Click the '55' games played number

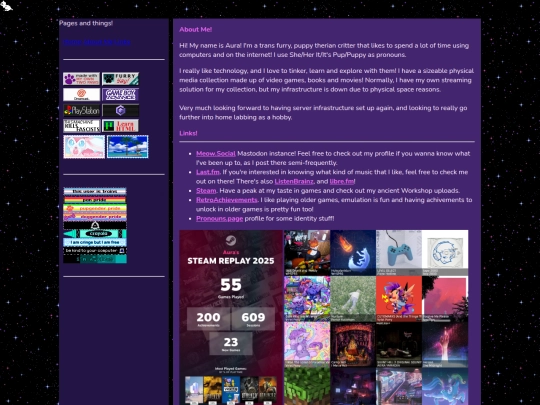[x=231, y=285]
